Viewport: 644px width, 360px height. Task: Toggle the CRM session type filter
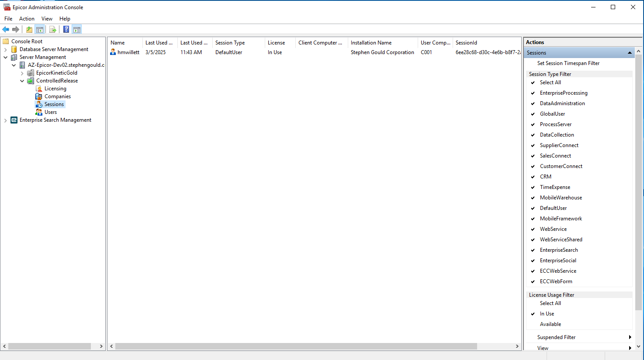545,177
